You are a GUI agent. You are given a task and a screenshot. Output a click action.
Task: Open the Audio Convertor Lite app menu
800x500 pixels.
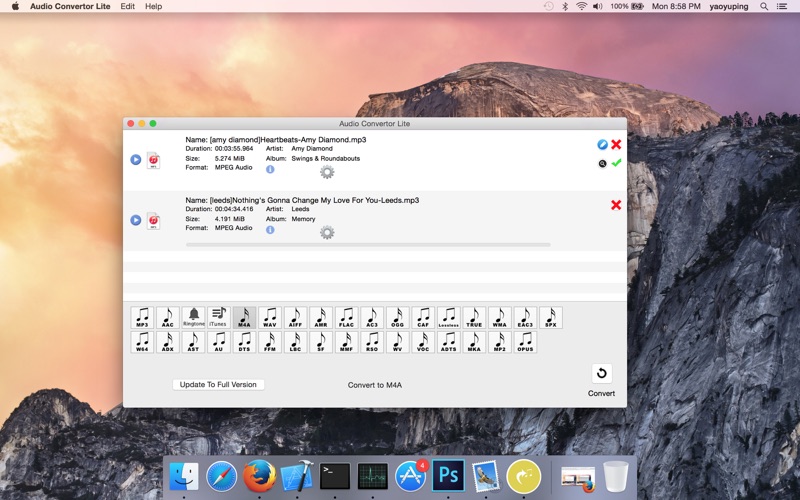(70, 6)
